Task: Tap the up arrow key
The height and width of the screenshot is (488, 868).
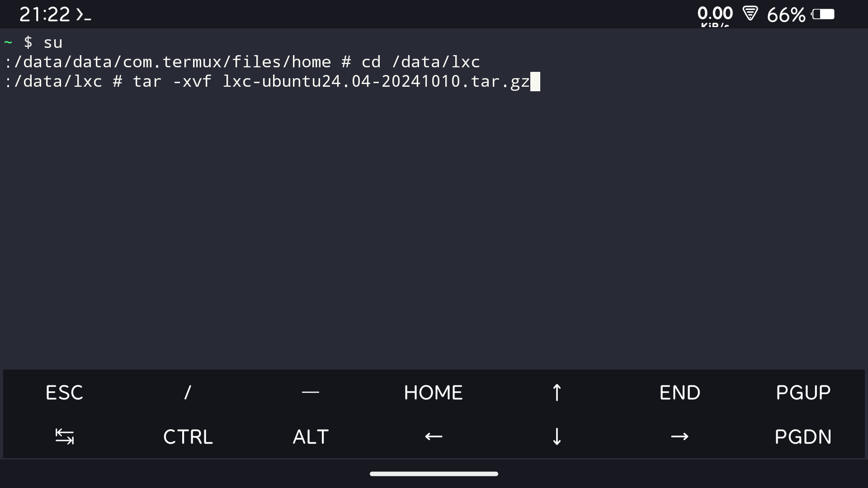Action: click(x=557, y=392)
